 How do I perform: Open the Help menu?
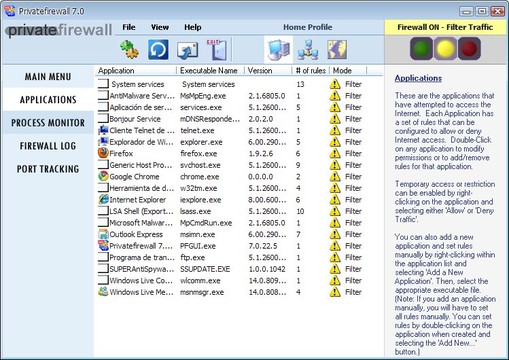193,27
